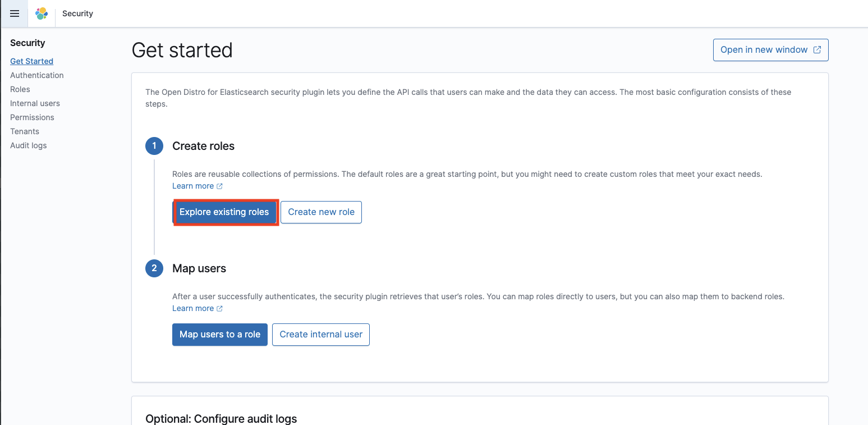Click Create new role button

(321, 212)
